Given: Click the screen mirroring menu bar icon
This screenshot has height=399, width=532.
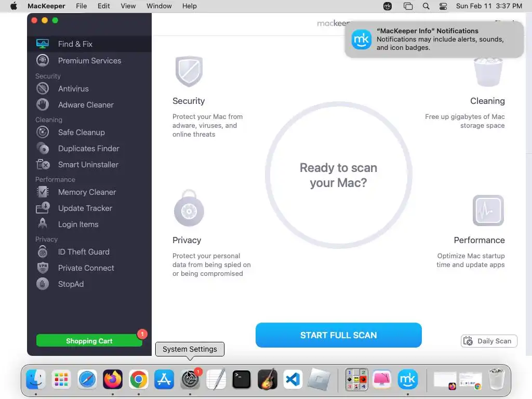Looking at the screenshot, I should (x=408, y=6).
